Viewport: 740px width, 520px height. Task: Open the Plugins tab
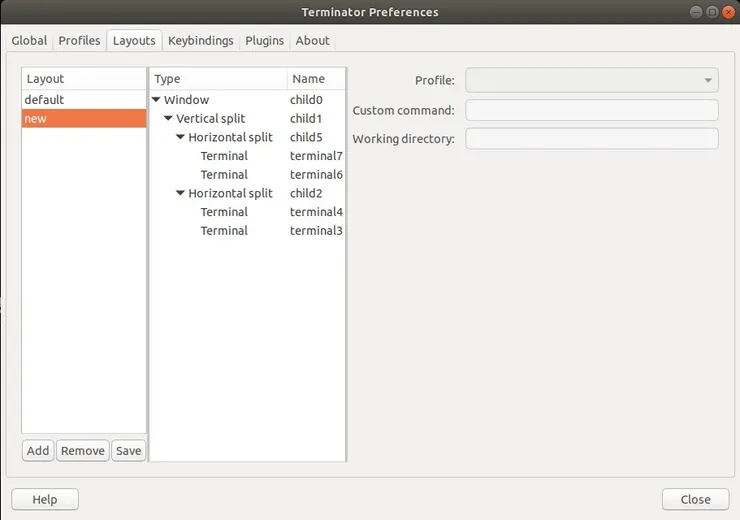coord(264,41)
